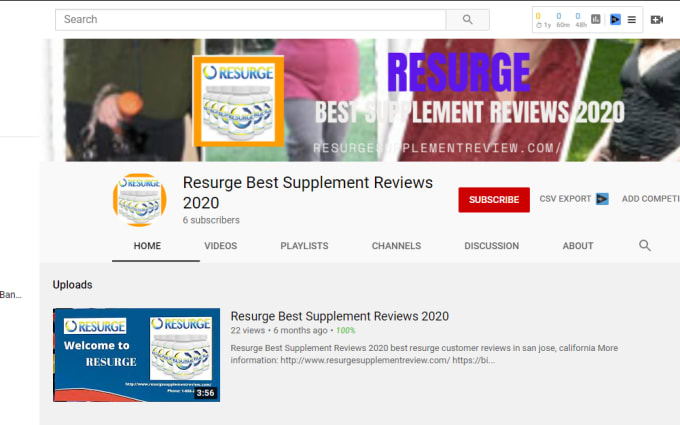680x425 pixels.
Task: Click the blue TubeBuddy play logo in toolbar
Action: [615, 20]
